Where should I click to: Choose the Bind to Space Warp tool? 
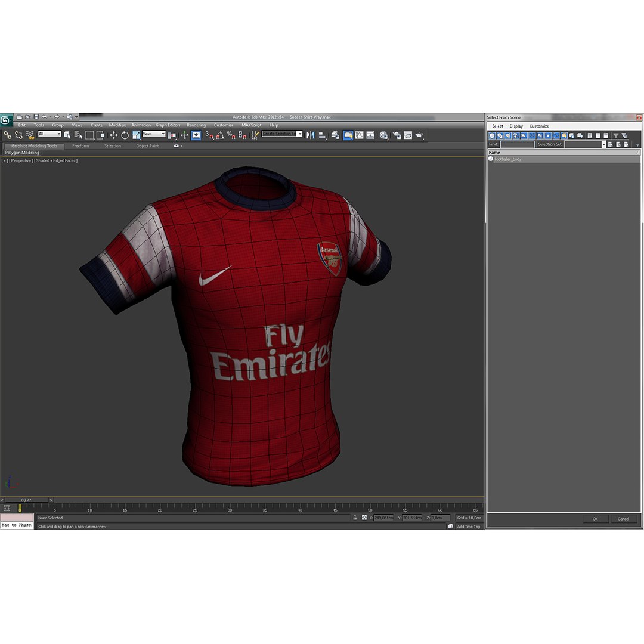pyautogui.click(x=30, y=135)
